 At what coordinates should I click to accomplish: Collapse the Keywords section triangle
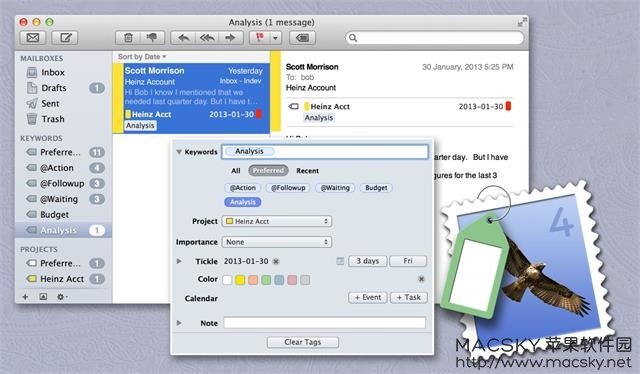point(179,152)
